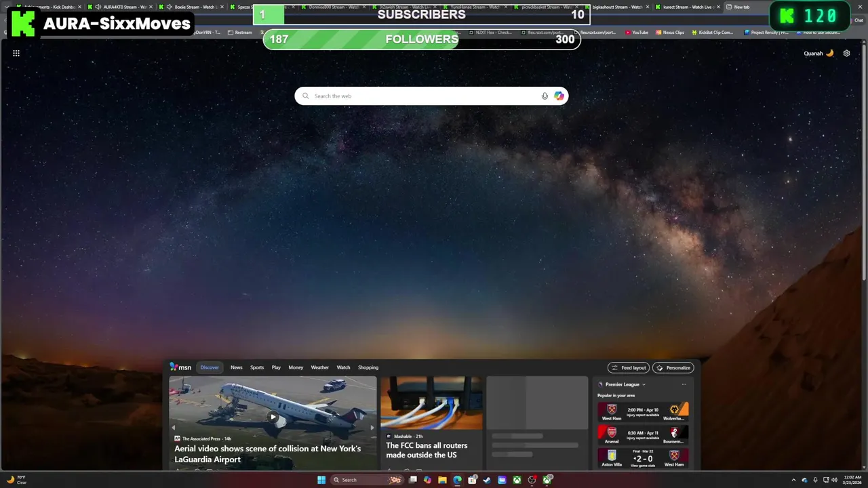Open Microsoft Store taskbar icon
Image resolution: width=868 pixels, height=488 pixels.
pyautogui.click(x=472, y=480)
